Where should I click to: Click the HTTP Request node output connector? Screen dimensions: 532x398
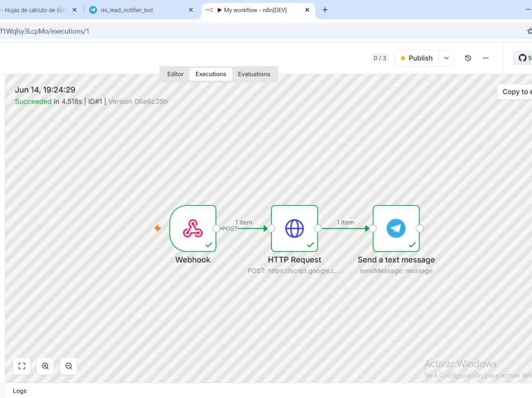[x=318, y=228]
